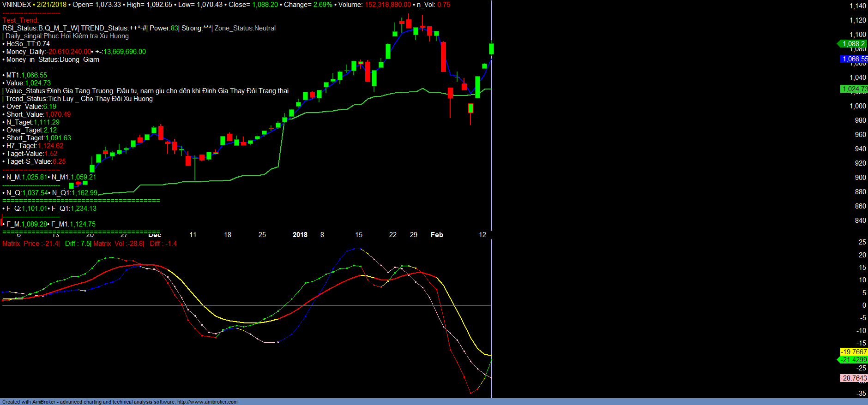
Task: Click the Matrix_Vol readout in the lower pane
Action: [x=119, y=244]
